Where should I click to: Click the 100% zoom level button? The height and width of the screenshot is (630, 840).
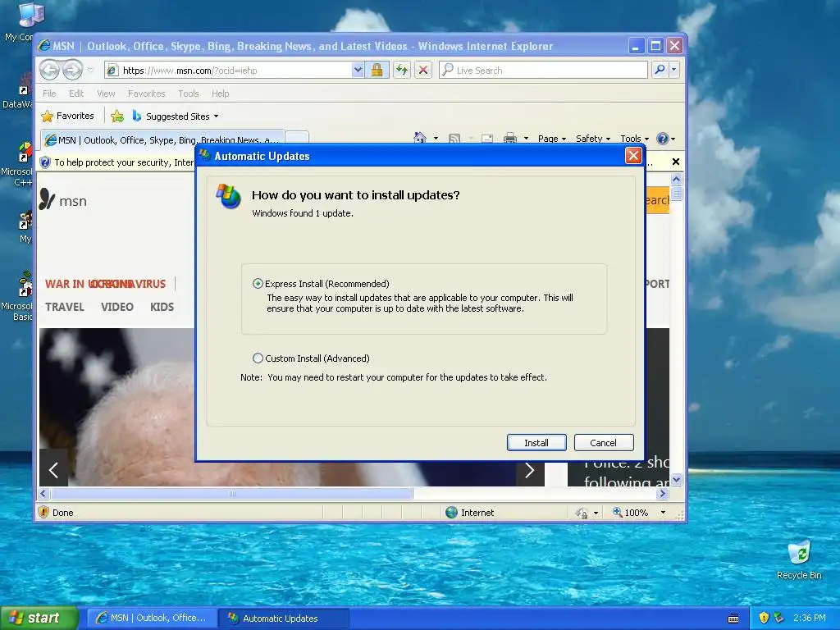(631, 513)
